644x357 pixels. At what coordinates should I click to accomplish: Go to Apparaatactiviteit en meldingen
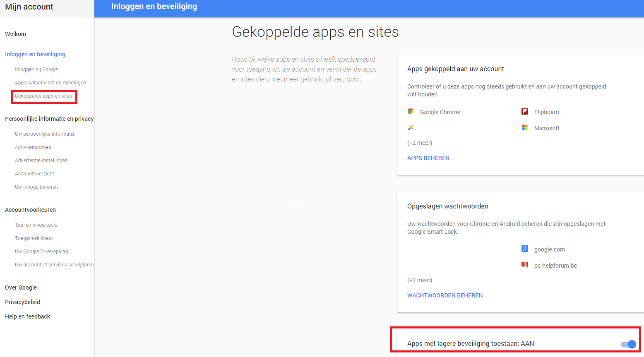tap(50, 83)
